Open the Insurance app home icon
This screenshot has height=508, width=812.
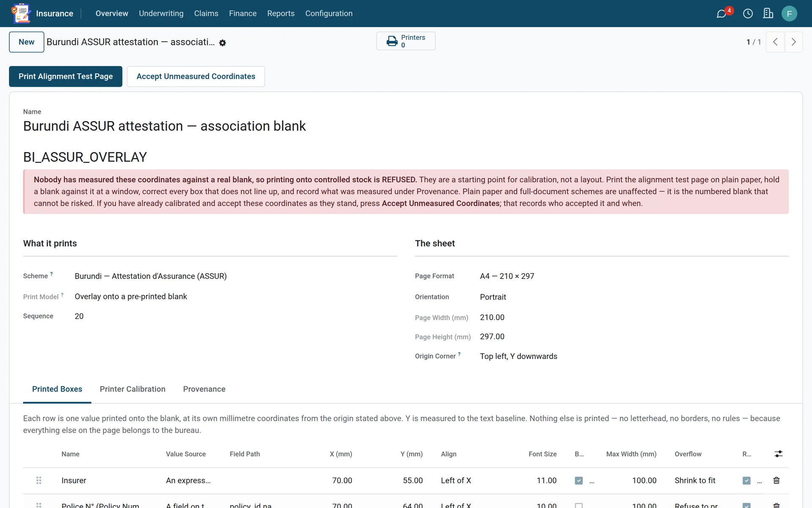[21, 14]
